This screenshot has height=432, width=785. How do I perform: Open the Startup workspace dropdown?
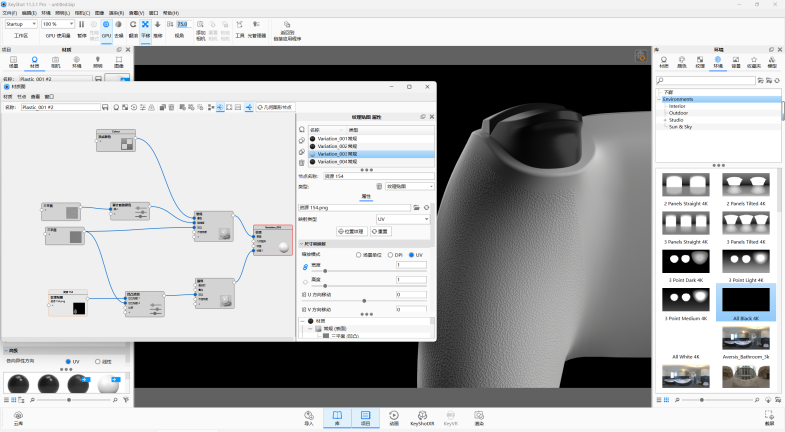[21, 23]
